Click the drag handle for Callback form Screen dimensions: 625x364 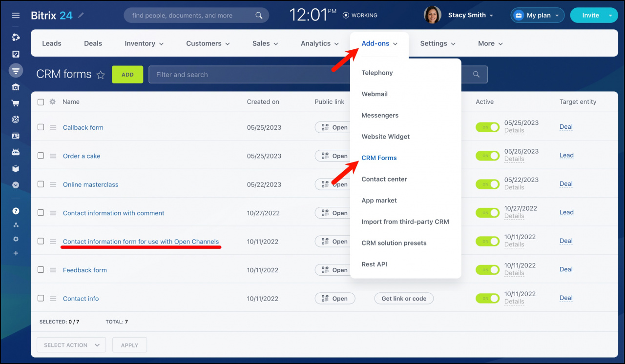click(53, 127)
